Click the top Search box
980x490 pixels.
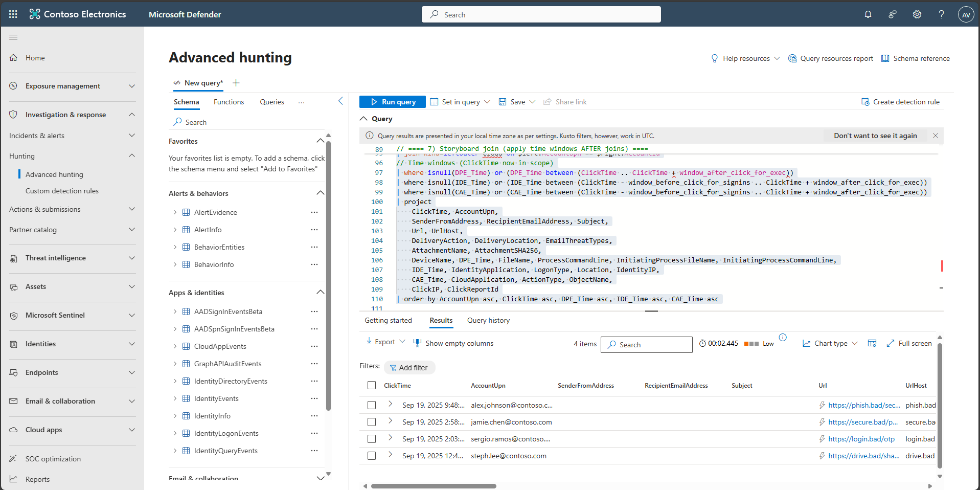[541, 14]
